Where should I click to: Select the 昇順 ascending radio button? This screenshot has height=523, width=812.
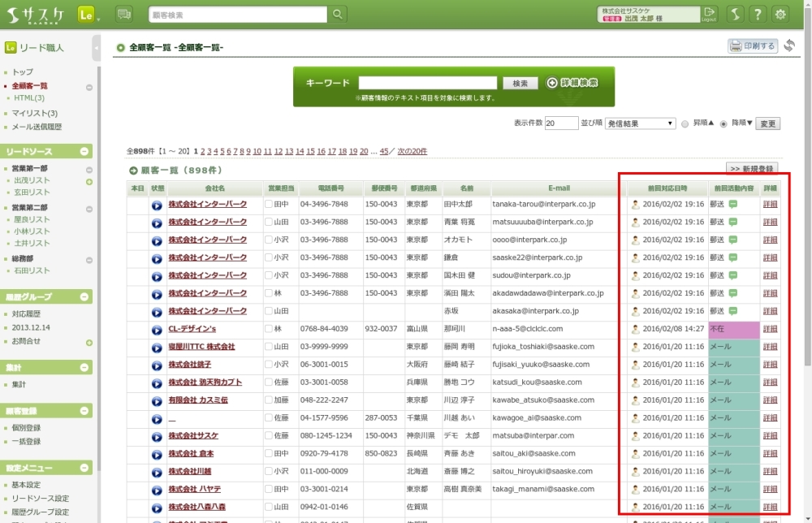point(685,123)
